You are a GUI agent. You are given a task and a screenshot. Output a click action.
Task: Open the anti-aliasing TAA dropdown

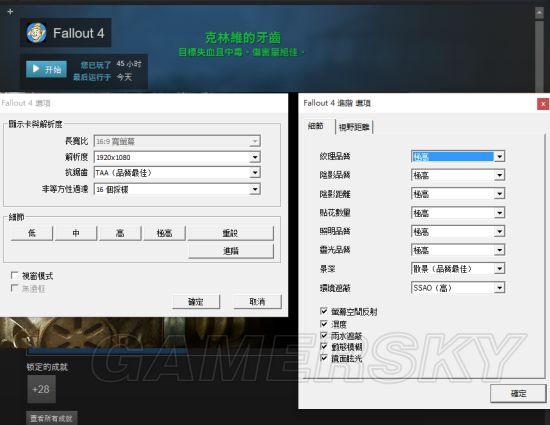coord(177,173)
